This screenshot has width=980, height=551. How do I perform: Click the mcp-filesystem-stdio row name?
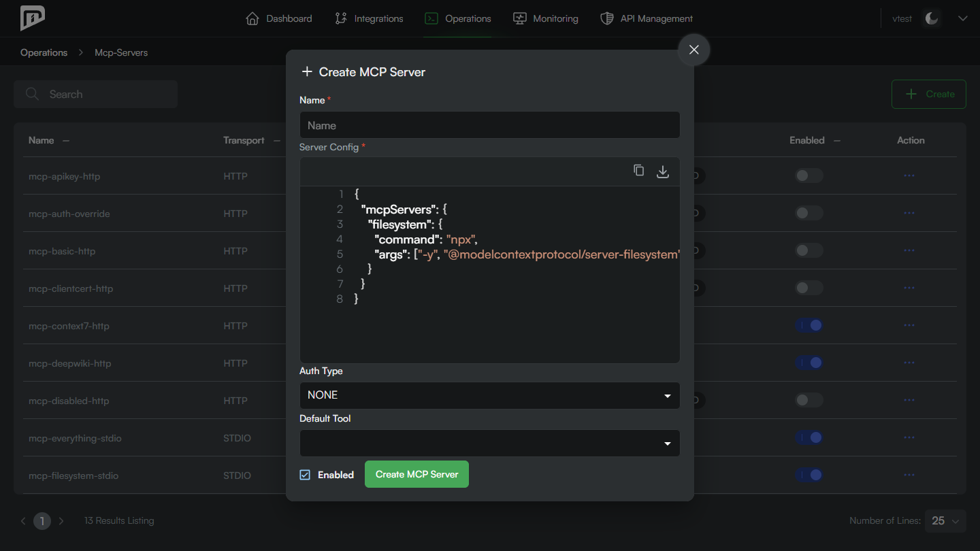[x=73, y=475]
